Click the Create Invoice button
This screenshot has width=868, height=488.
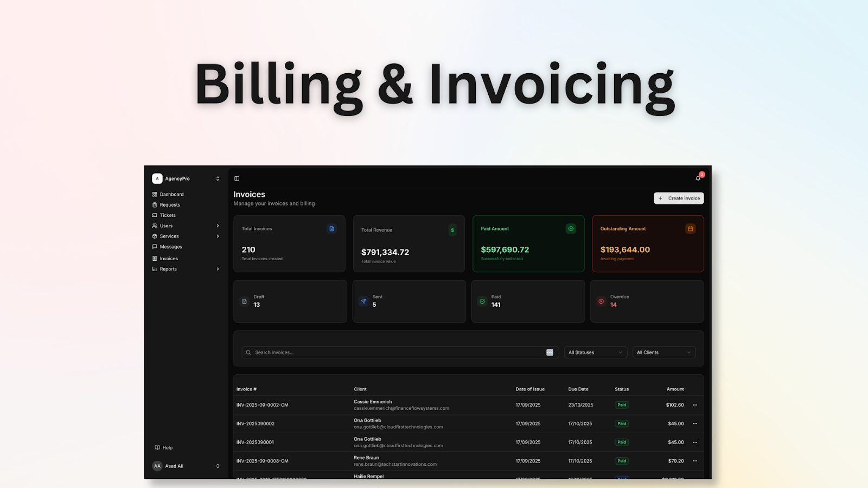pyautogui.click(x=679, y=198)
